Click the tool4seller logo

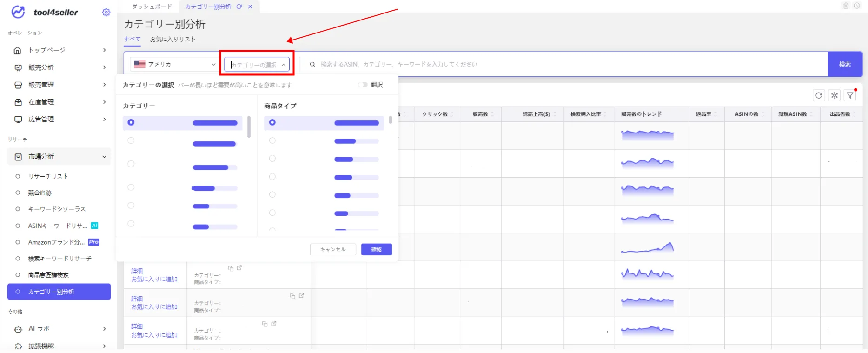pyautogui.click(x=45, y=12)
